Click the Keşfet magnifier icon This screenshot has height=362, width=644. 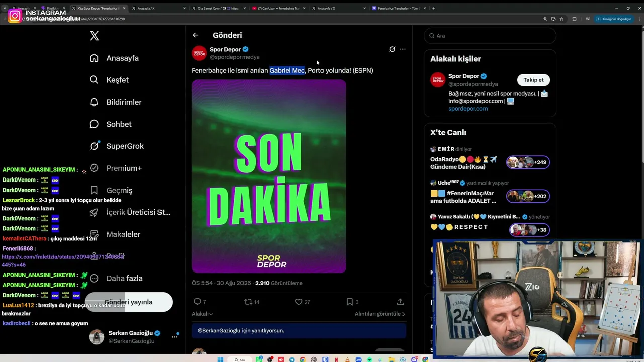click(94, 80)
